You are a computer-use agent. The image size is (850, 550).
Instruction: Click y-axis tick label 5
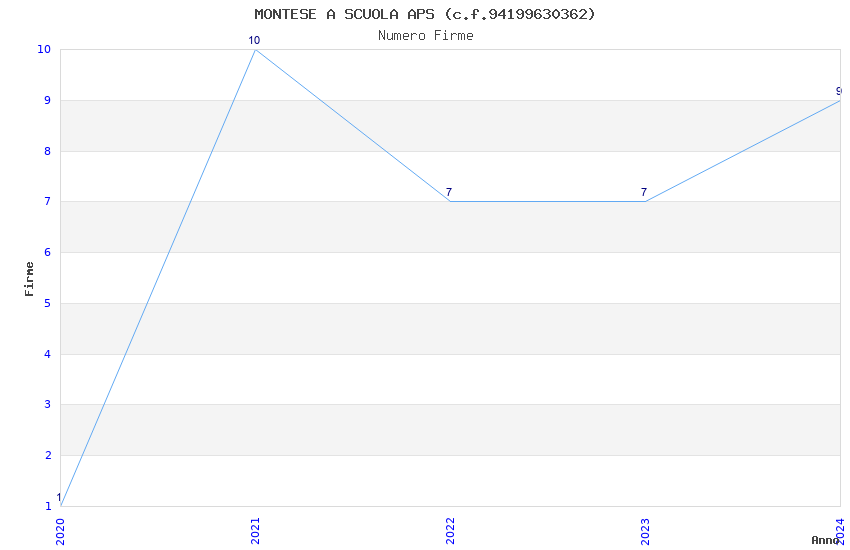[47, 304]
